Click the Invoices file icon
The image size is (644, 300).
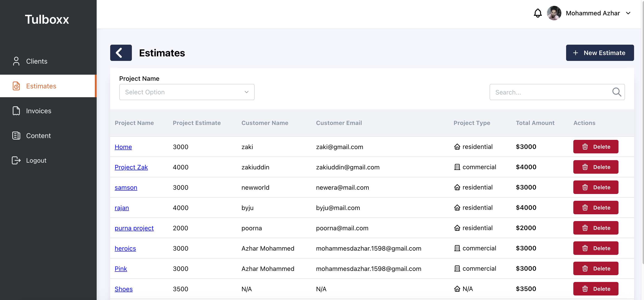coord(16,111)
